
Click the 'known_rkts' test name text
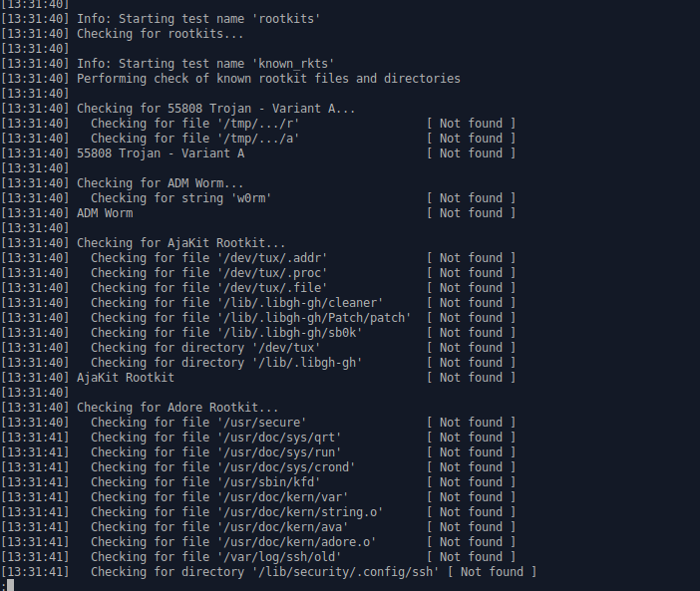click(296, 64)
